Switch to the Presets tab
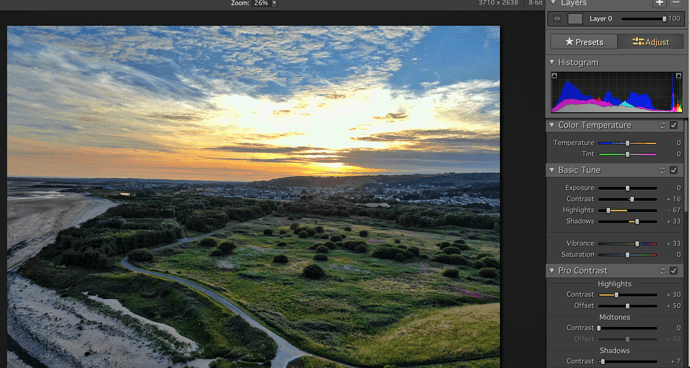The height and width of the screenshot is (368, 690). pyautogui.click(x=584, y=42)
